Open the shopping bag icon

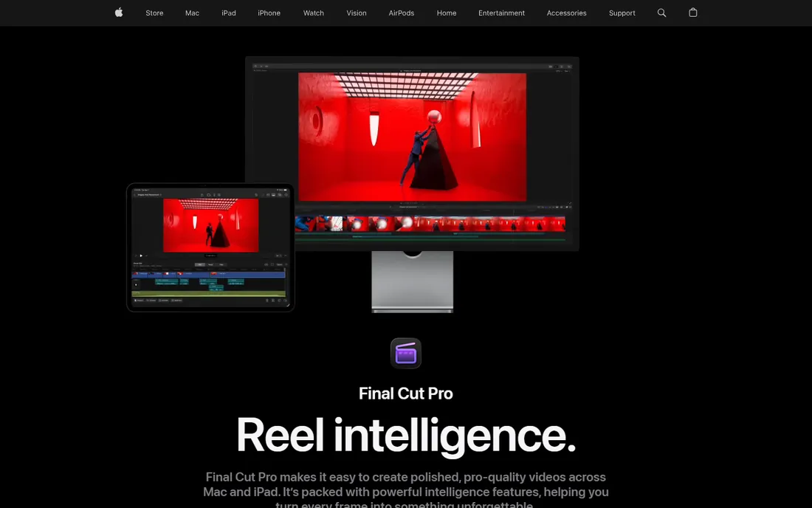pos(693,13)
